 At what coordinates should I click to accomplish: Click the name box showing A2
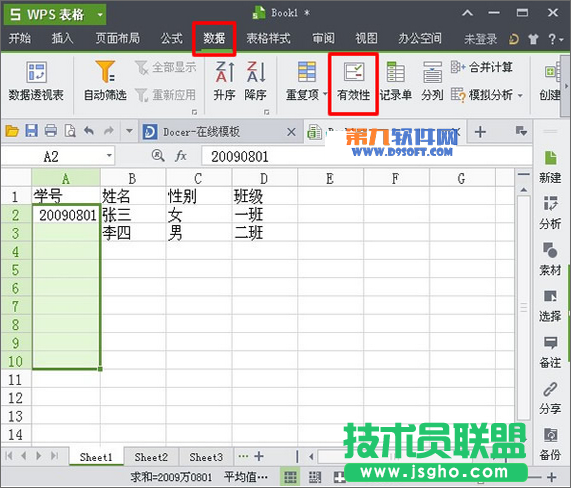click(x=51, y=157)
